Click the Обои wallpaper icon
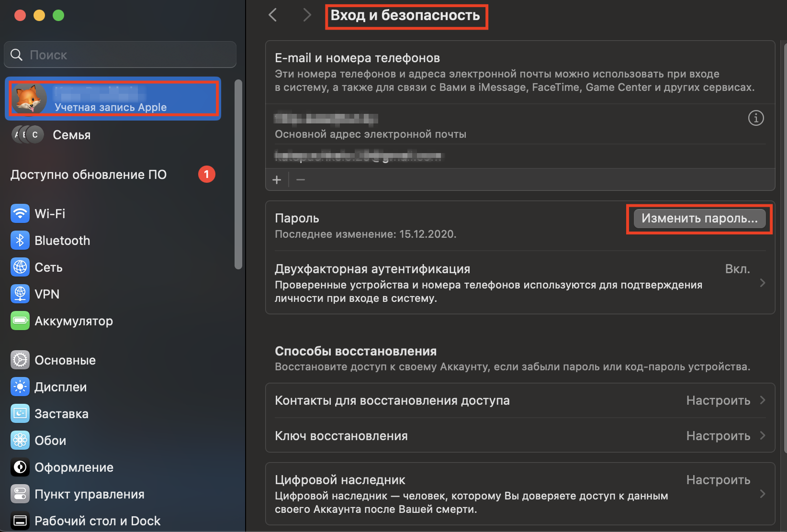The height and width of the screenshot is (532, 787). pyautogui.click(x=20, y=440)
